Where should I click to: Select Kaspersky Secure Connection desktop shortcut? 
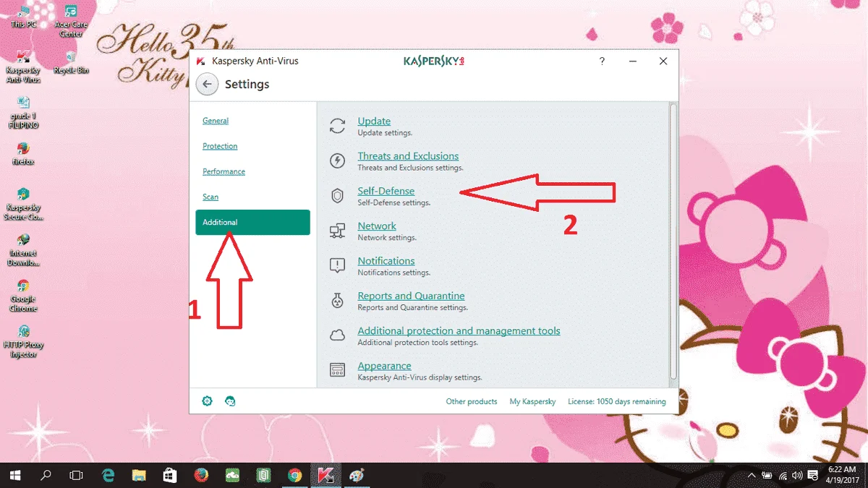tap(23, 204)
